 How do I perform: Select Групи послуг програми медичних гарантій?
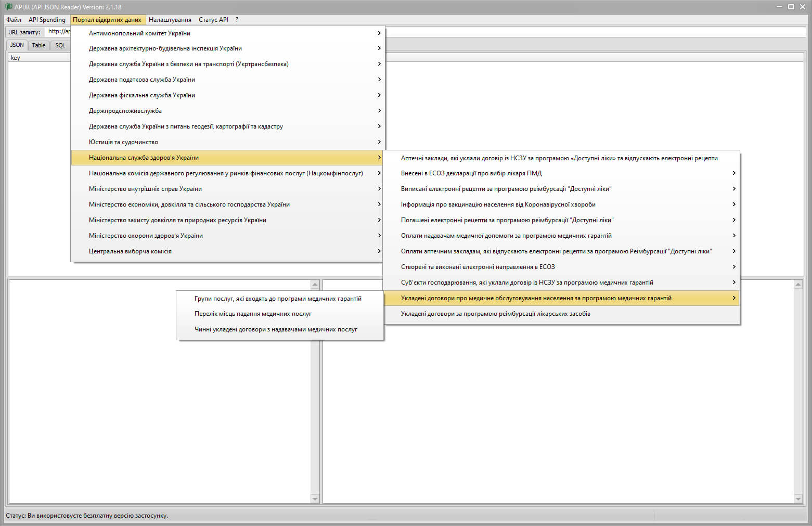tap(278, 299)
